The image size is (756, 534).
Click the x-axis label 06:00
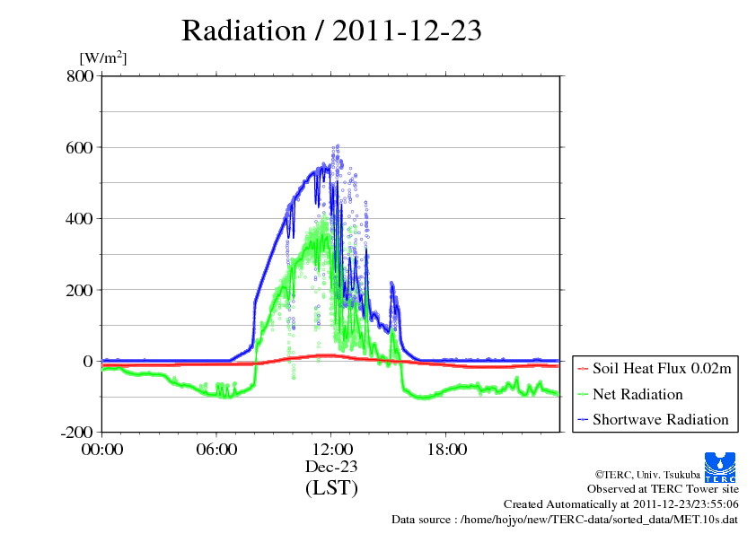coord(216,450)
